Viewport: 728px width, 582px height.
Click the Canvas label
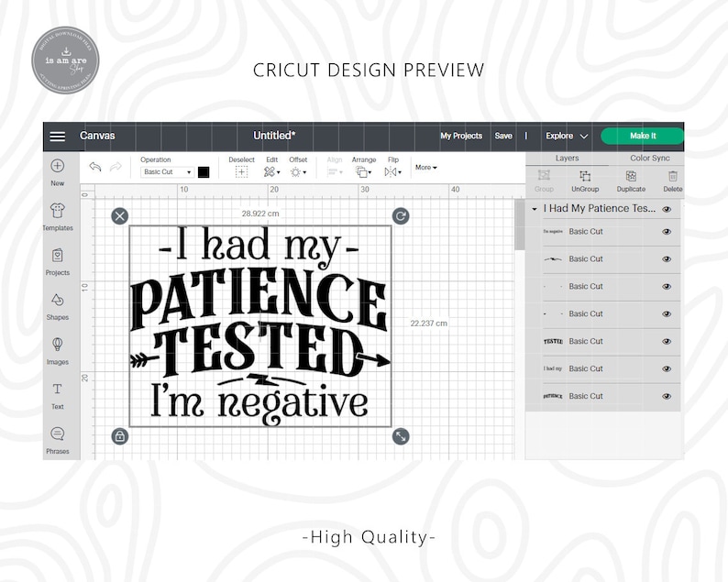click(x=97, y=136)
